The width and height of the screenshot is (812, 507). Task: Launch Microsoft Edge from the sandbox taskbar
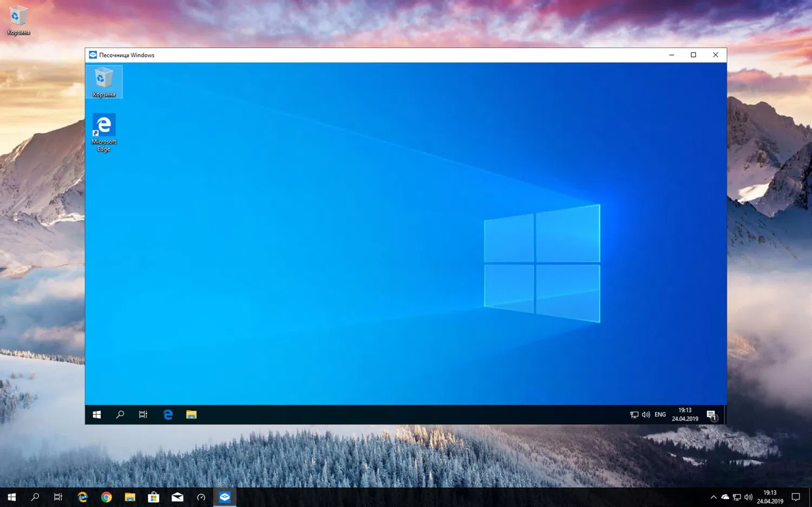click(x=168, y=414)
